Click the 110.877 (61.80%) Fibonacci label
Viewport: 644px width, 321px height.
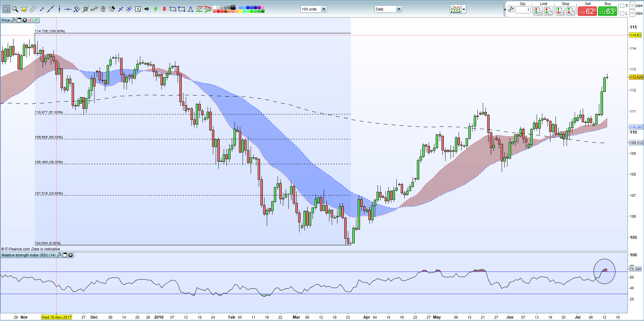pos(49,112)
